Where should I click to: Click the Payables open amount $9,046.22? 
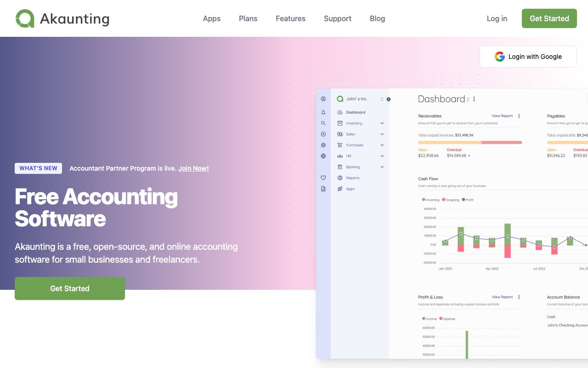click(556, 156)
